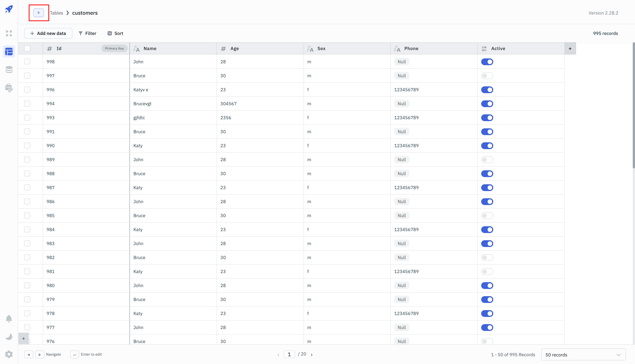Open the workspace constants briefcase icon
The image size is (635, 364).
click(x=9, y=88)
